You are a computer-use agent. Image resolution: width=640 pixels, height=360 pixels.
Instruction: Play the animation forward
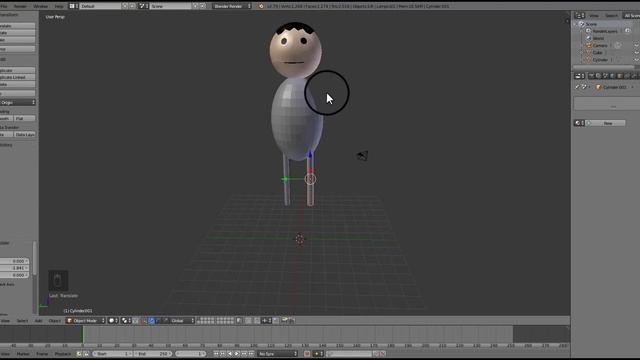[237, 354]
